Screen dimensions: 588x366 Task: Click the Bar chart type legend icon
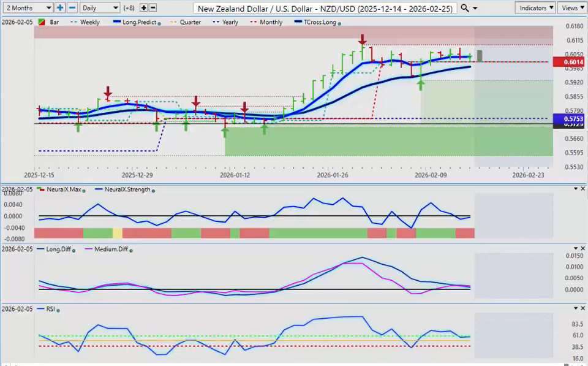(42, 22)
